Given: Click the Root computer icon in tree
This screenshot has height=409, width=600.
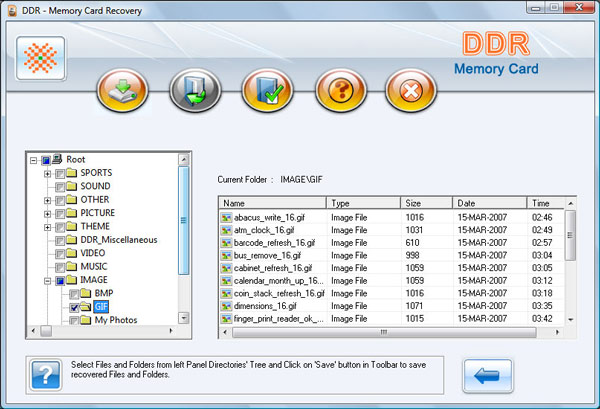Looking at the screenshot, I should tap(57, 159).
